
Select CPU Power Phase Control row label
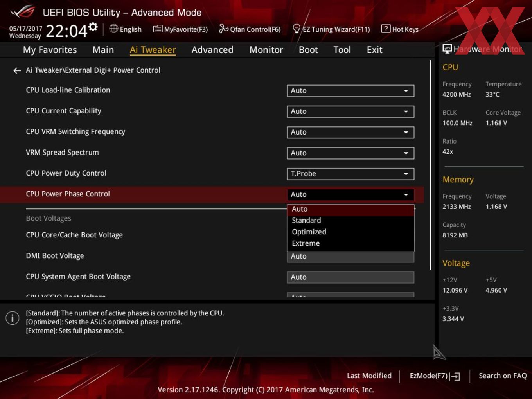coord(68,194)
